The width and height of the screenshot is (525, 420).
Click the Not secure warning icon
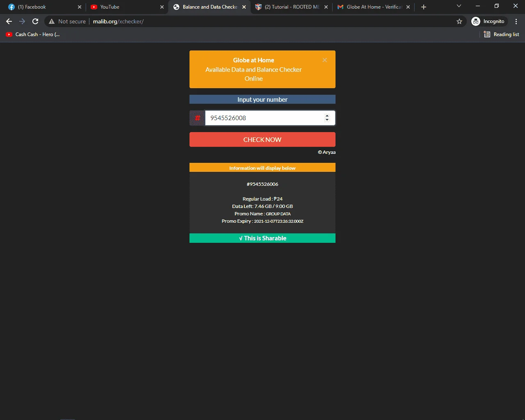52,21
